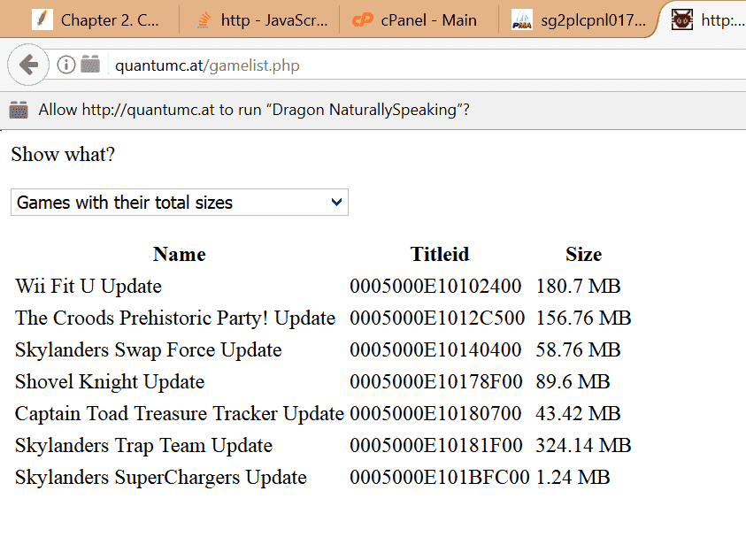Click the size value 89.6 MB
Screen dimensions: 746x560
click(x=573, y=381)
